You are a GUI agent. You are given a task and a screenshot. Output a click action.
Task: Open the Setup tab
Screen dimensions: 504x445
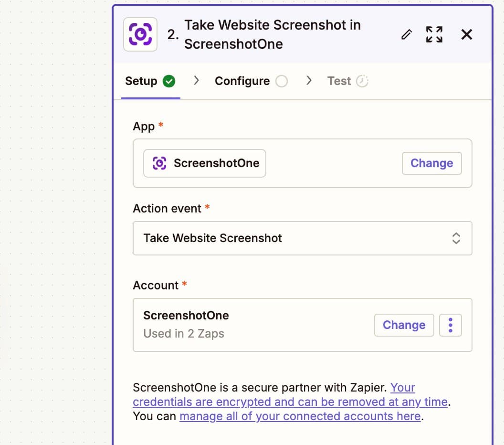click(x=150, y=81)
